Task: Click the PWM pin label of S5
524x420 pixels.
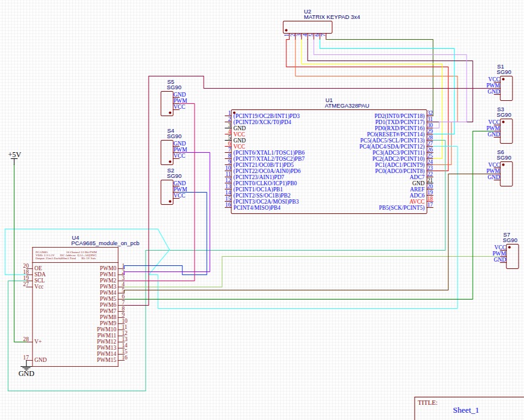Action: 180,101
